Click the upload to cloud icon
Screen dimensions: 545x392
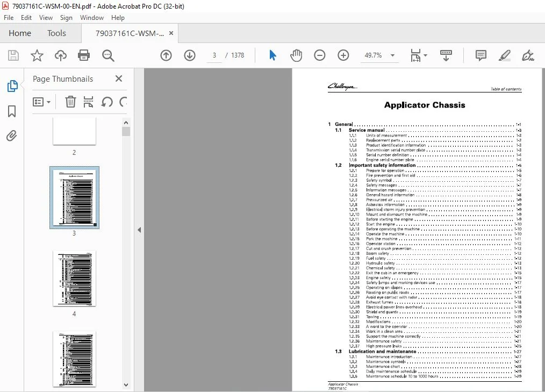click(x=61, y=55)
